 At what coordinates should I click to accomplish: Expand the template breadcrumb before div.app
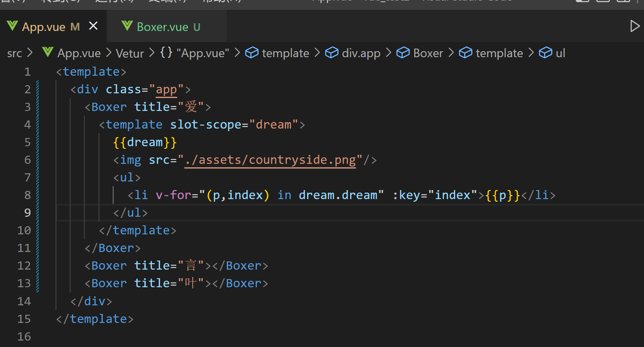(285, 53)
